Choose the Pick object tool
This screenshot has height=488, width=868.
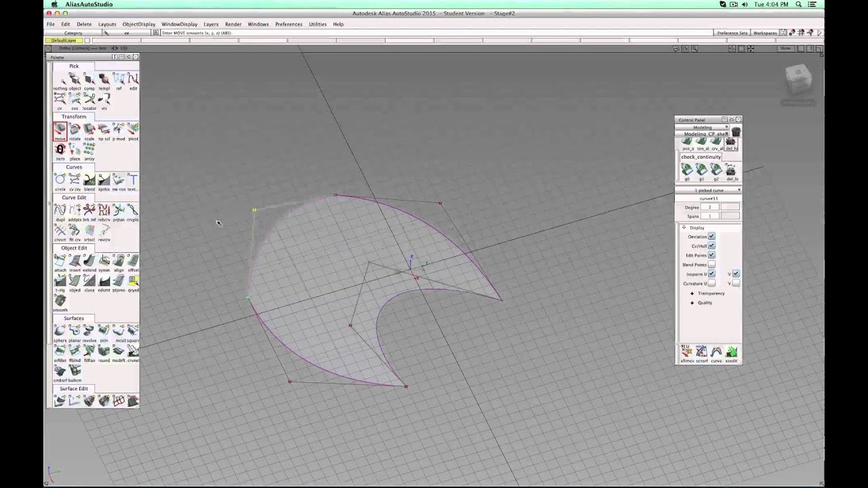(75, 81)
